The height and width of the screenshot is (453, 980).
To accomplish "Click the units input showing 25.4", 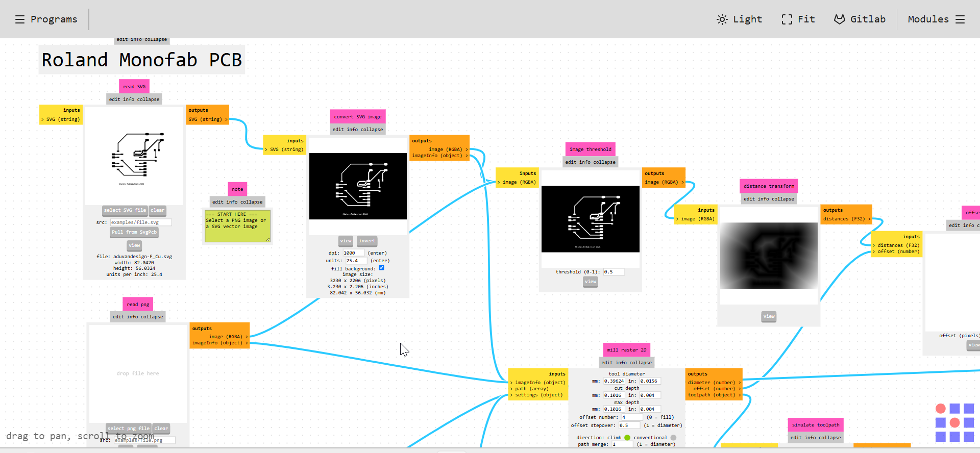I will 356,261.
